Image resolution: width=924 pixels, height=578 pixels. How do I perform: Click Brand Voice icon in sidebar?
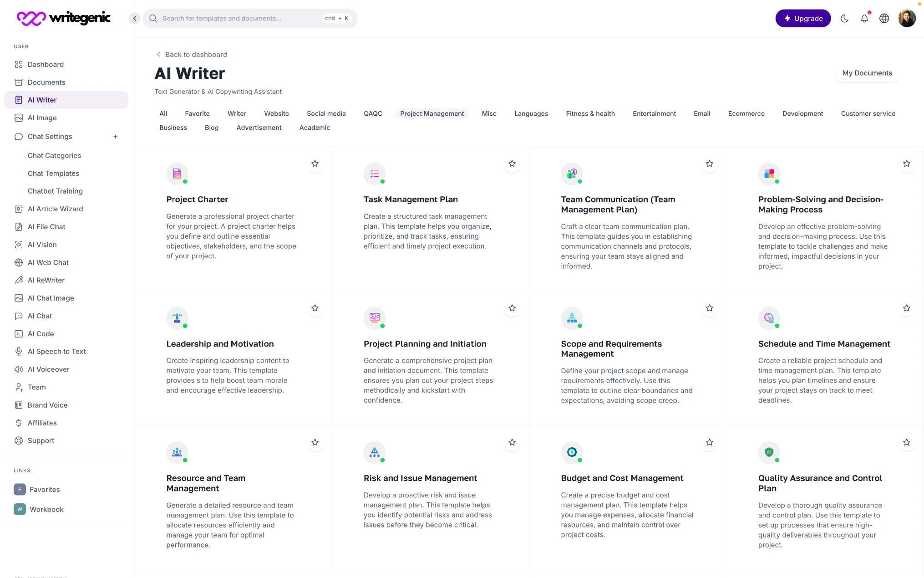tap(18, 405)
